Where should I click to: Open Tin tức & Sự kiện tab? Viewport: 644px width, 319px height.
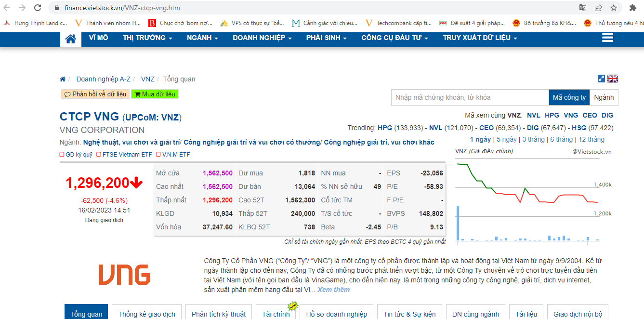pyautogui.click(x=410, y=312)
